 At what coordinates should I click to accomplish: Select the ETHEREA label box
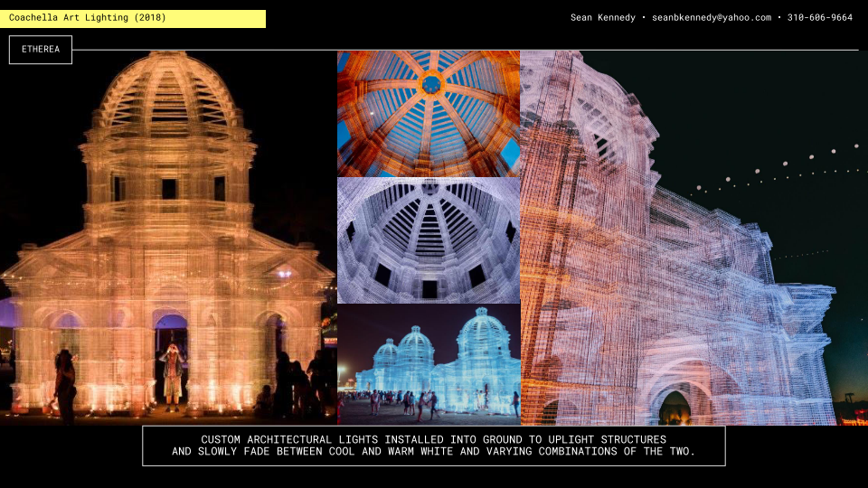point(41,49)
